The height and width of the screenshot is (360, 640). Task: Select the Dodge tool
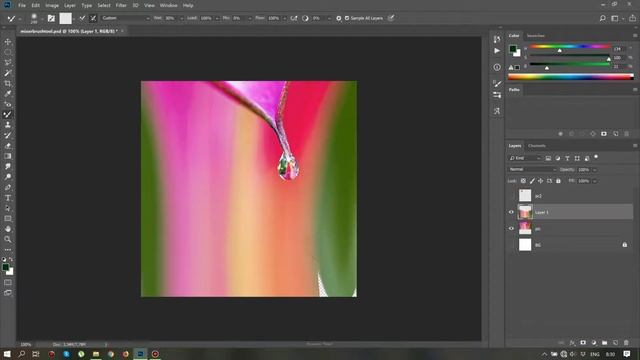click(8, 177)
